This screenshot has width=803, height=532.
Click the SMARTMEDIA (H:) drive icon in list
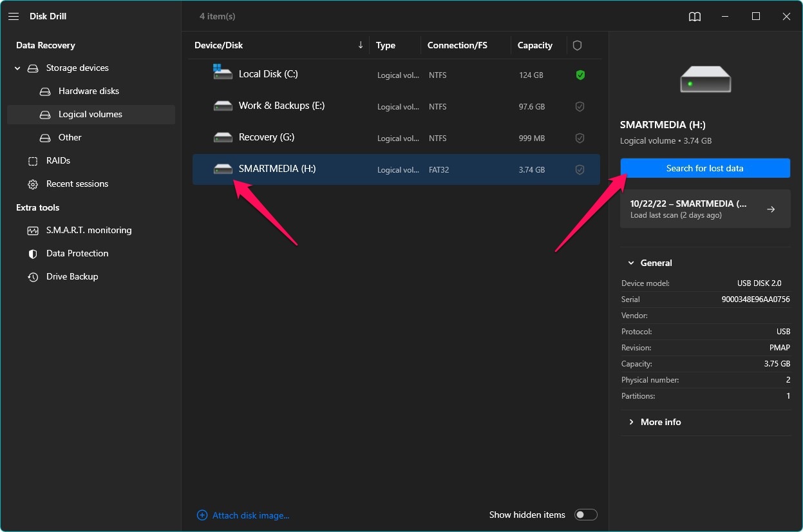(223, 169)
